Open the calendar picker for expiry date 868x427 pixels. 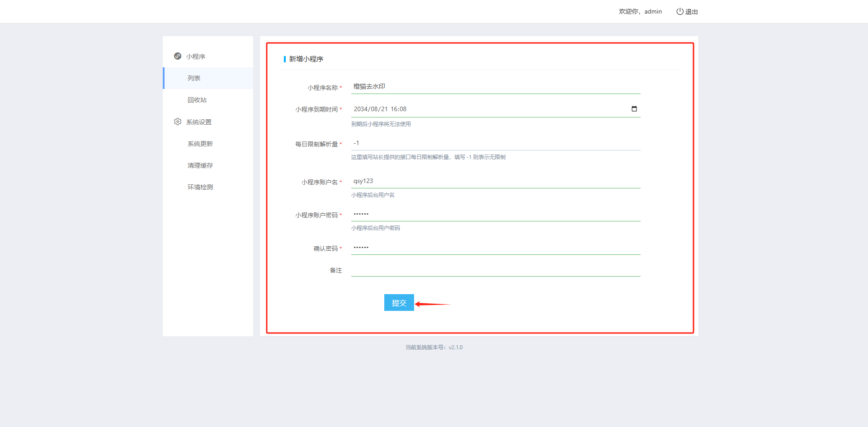click(634, 109)
